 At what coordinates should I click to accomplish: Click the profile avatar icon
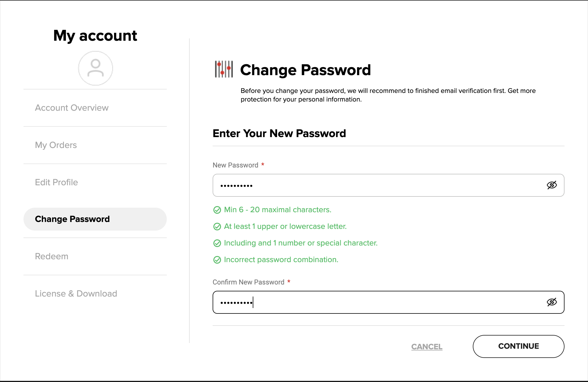tap(95, 68)
